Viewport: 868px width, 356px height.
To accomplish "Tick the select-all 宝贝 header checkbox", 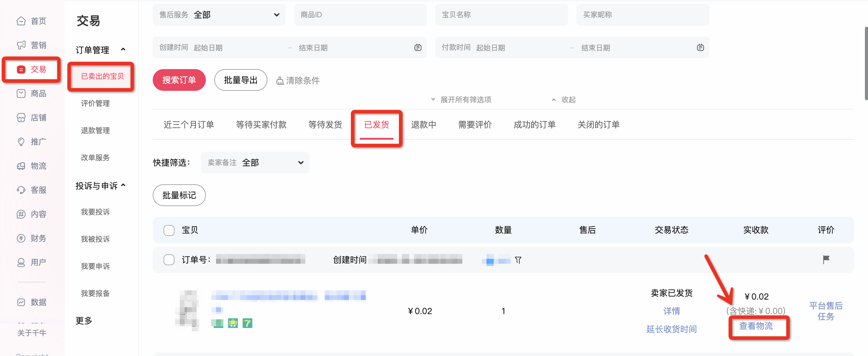I will 169,230.
